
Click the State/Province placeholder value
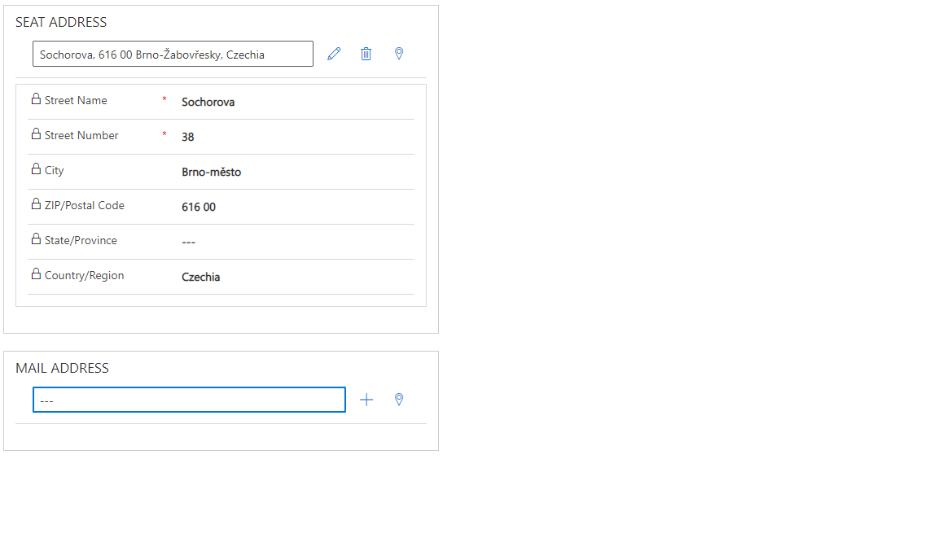188,242
